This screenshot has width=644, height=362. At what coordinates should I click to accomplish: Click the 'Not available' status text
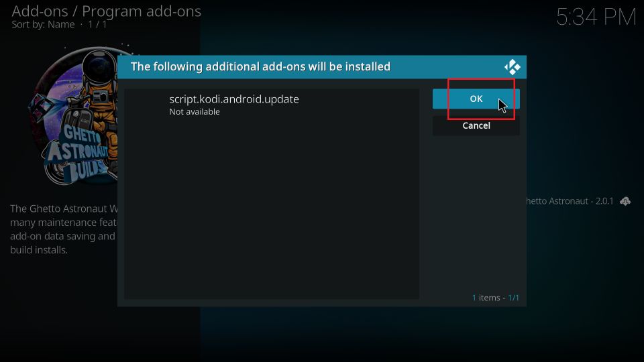click(195, 112)
